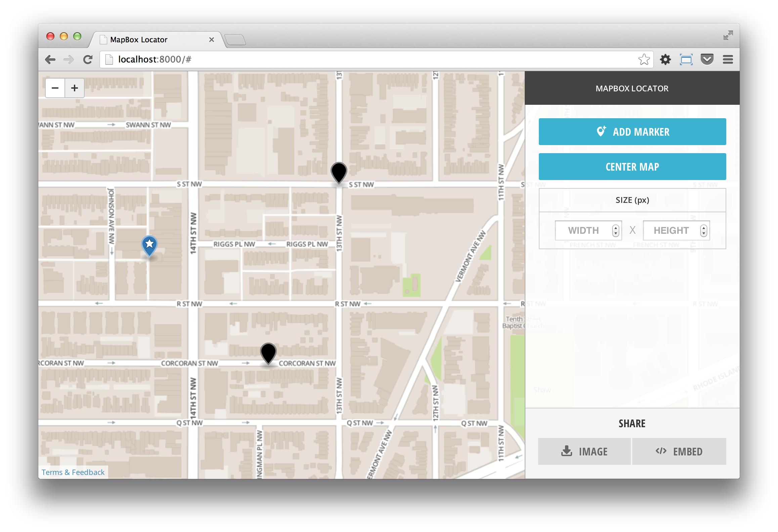778x532 pixels.
Task: Close the MapBox Locator tab
Action: [x=212, y=40]
